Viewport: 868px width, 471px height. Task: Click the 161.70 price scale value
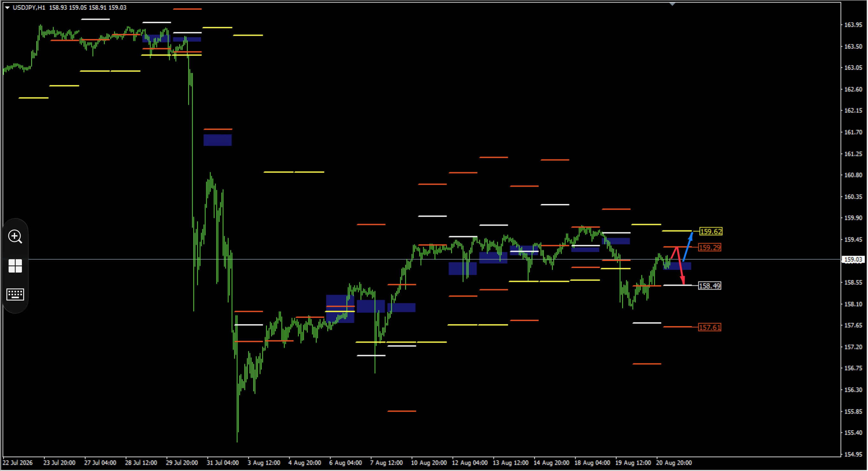tap(853, 132)
